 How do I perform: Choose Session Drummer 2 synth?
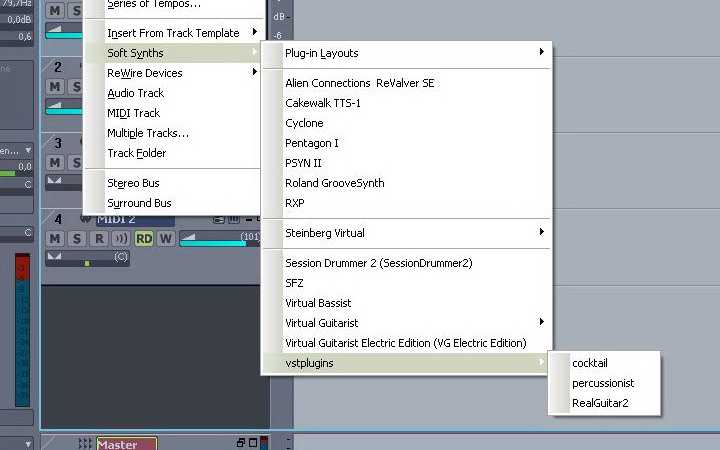[378, 263]
